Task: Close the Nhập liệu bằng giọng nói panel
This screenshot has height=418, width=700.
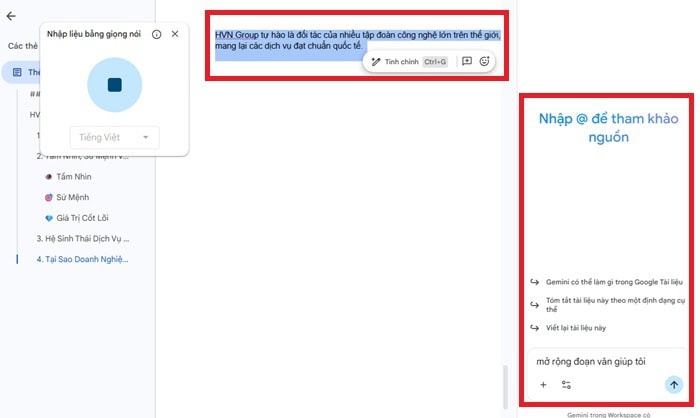Action: [175, 34]
